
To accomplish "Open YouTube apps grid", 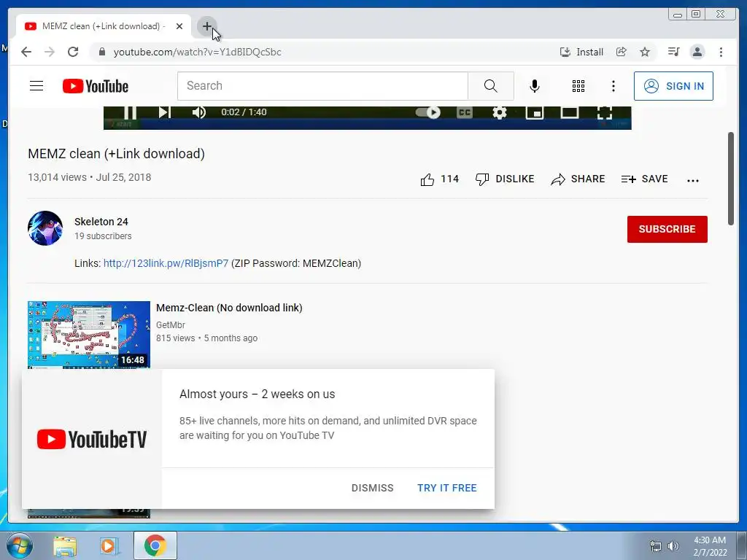I will pos(578,86).
